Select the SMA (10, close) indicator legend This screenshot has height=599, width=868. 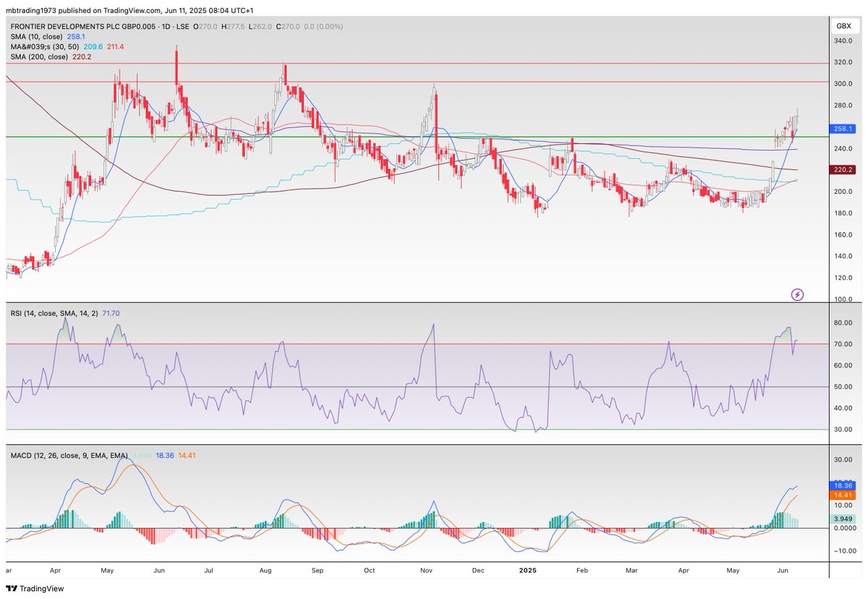click(38, 35)
